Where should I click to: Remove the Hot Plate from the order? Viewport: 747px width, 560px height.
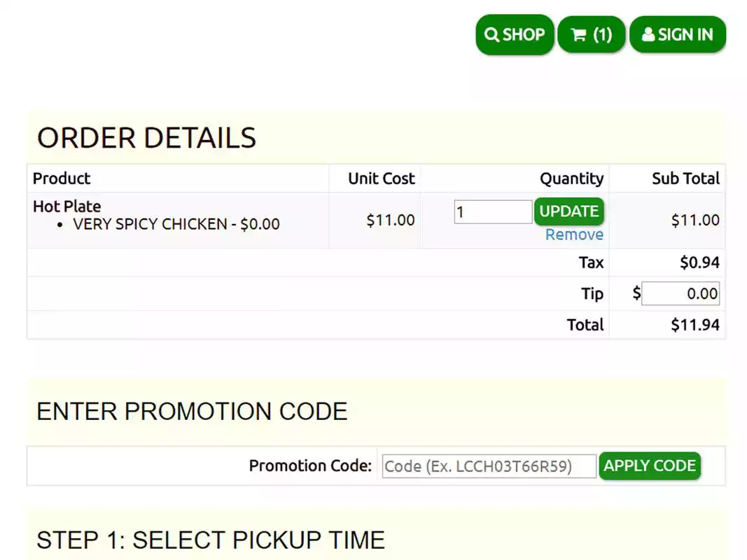pyautogui.click(x=574, y=234)
